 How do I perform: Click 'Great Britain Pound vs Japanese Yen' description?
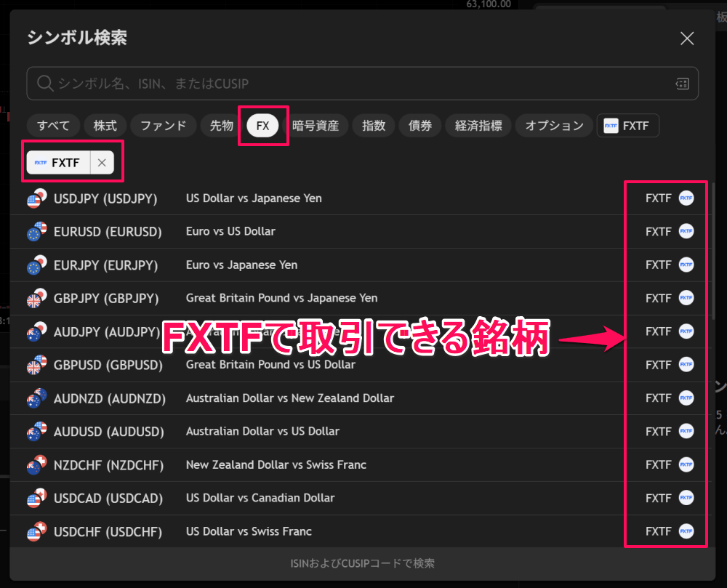[281, 298]
